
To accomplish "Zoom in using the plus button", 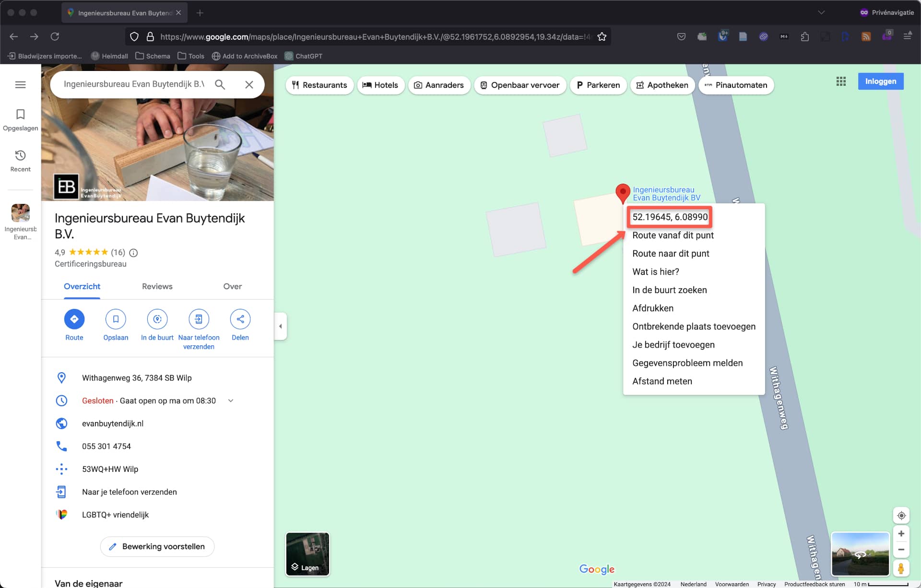I will (x=901, y=533).
